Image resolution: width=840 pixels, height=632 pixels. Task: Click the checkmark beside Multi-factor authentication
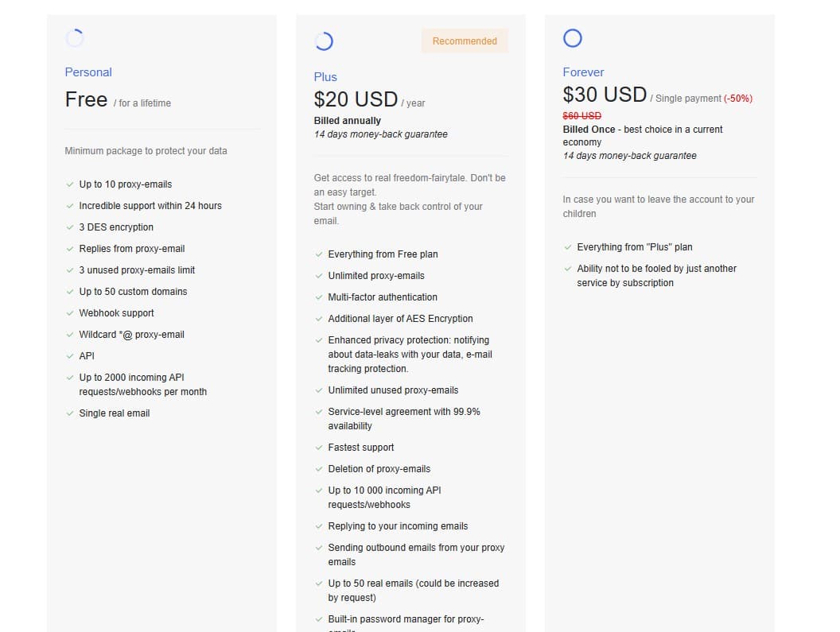tap(317, 297)
